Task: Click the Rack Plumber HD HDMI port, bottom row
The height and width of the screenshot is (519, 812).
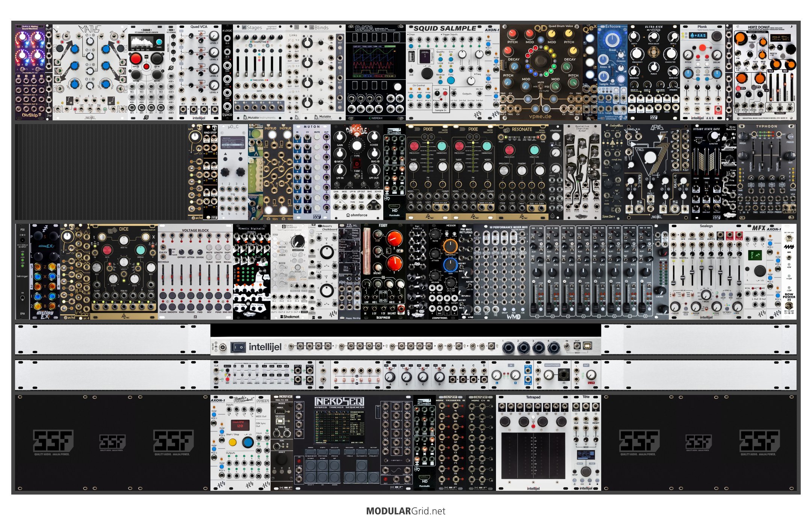Action: (x=424, y=478)
